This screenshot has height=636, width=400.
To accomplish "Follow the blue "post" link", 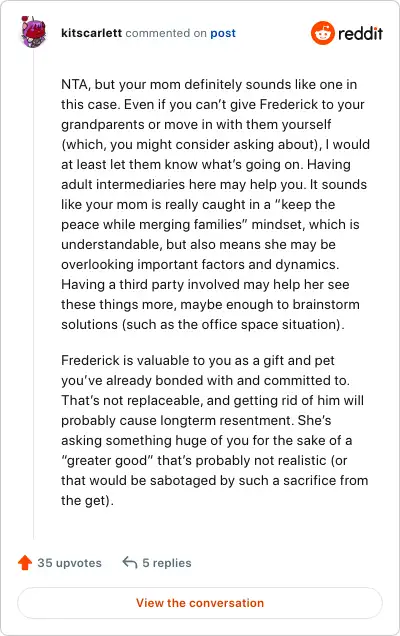I will pos(223,33).
